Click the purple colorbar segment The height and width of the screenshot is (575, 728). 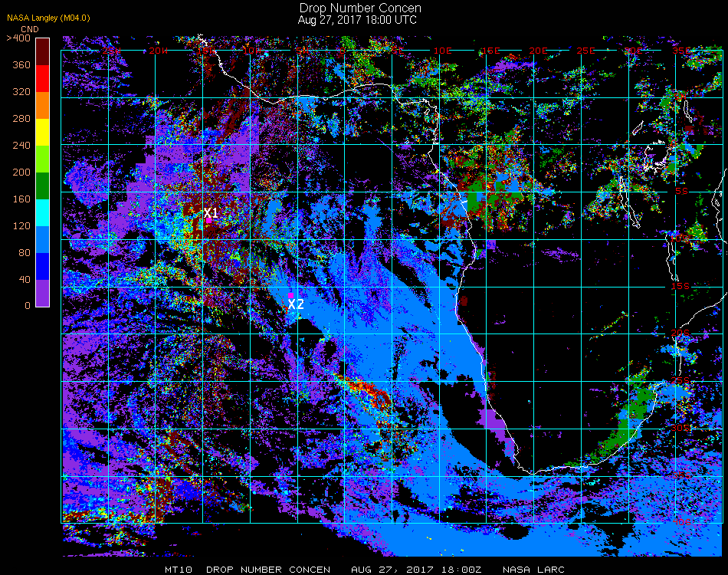pyautogui.click(x=42, y=293)
